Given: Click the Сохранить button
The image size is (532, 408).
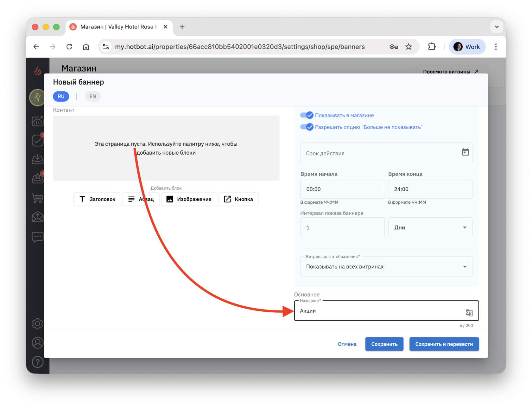Looking at the screenshot, I should [384, 344].
